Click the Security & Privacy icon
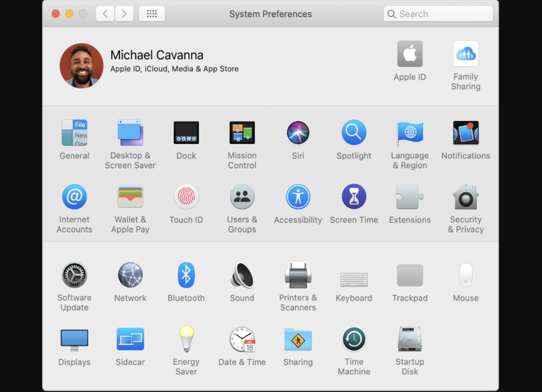Viewport: 542px width, 392px height. (x=466, y=197)
